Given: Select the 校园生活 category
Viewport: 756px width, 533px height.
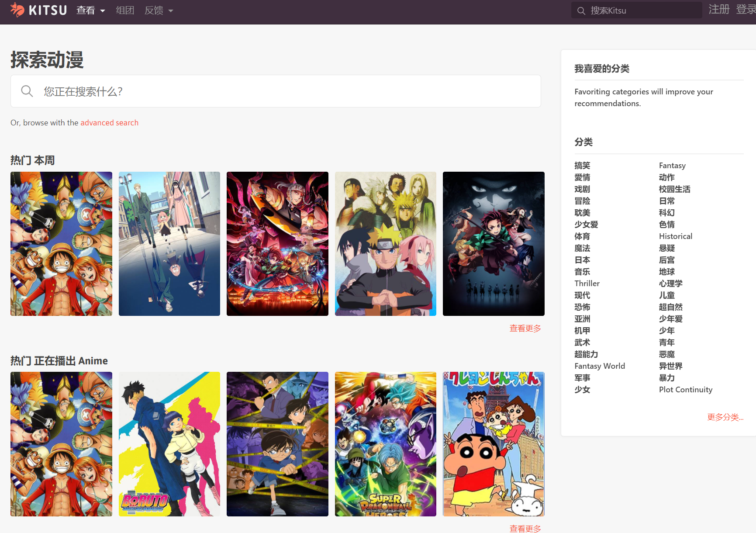Looking at the screenshot, I should (675, 189).
